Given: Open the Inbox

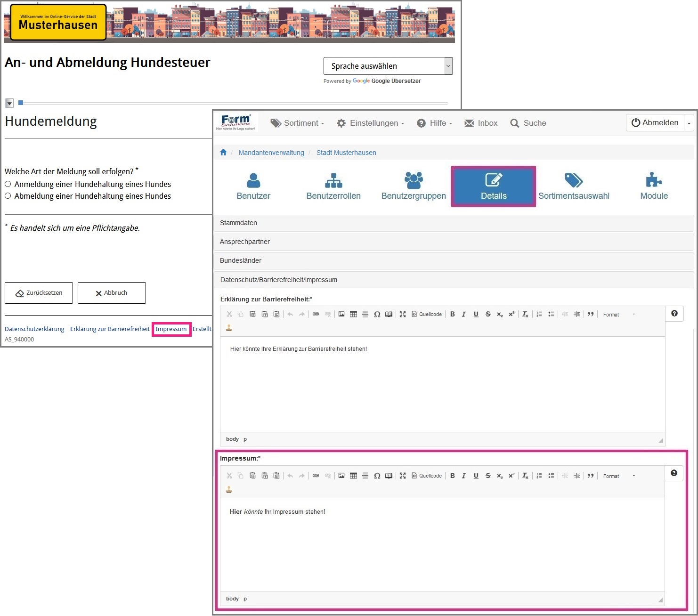Looking at the screenshot, I should [x=481, y=123].
